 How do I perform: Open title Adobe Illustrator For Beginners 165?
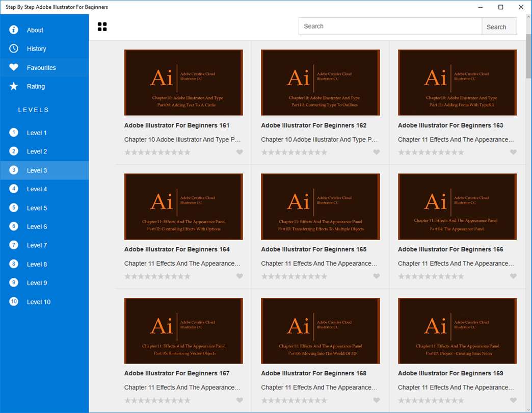313,249
